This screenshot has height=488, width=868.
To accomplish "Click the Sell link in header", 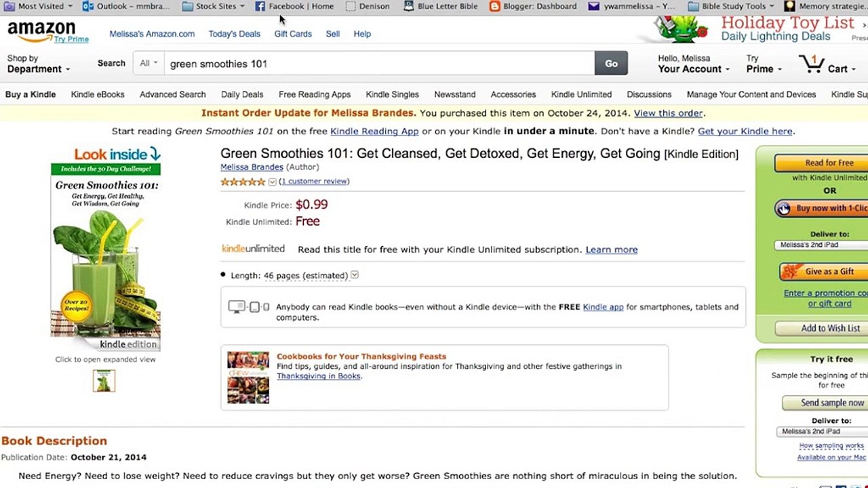I will 332,33.
